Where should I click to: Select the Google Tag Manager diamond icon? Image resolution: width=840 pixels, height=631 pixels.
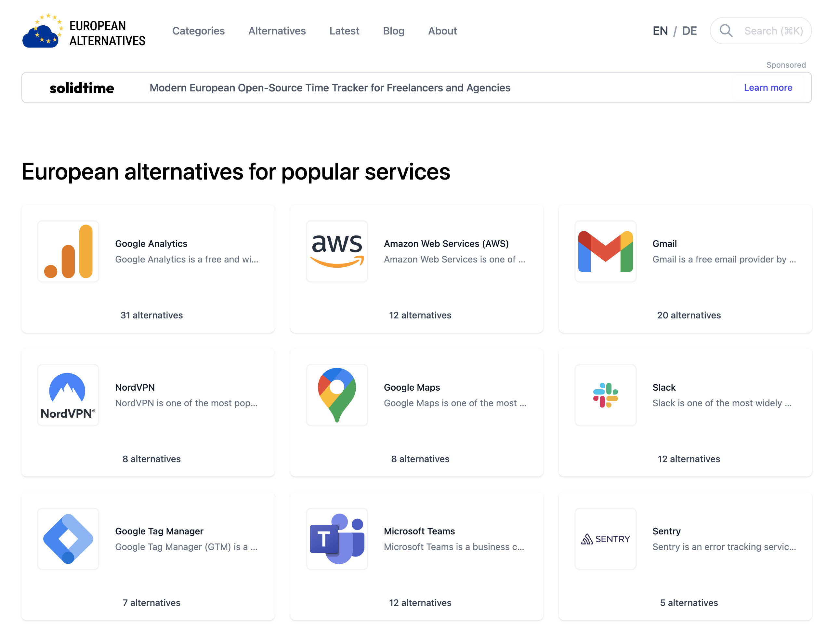coord(68,539)
